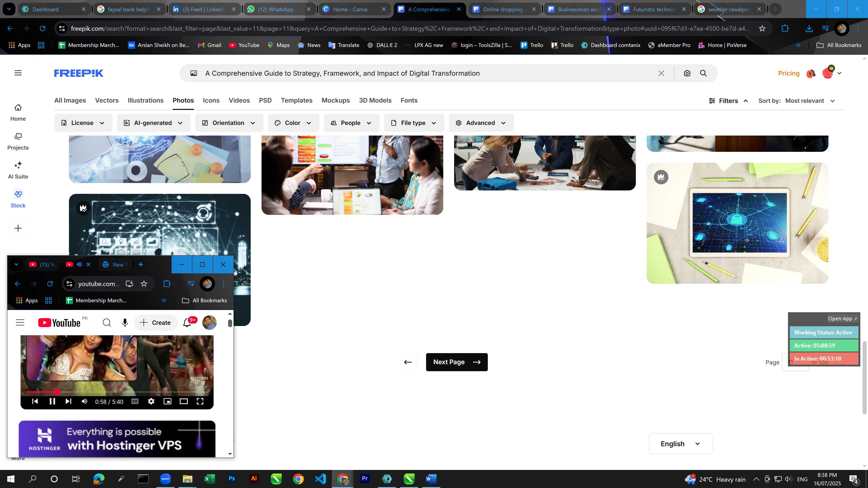Viewport: 868px width, 488px height.
Task: Open Illustrator from taskbar
Action: click(254, 479)
